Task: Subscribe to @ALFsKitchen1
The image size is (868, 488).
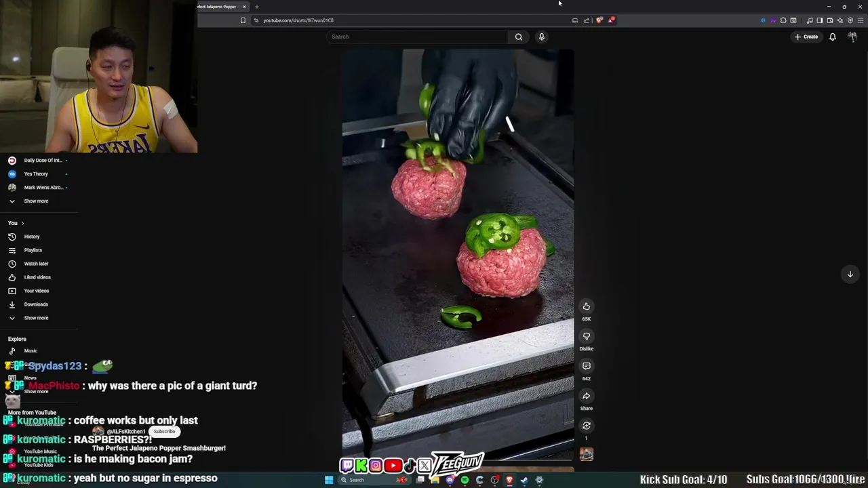Action: (x=164, y=431)
